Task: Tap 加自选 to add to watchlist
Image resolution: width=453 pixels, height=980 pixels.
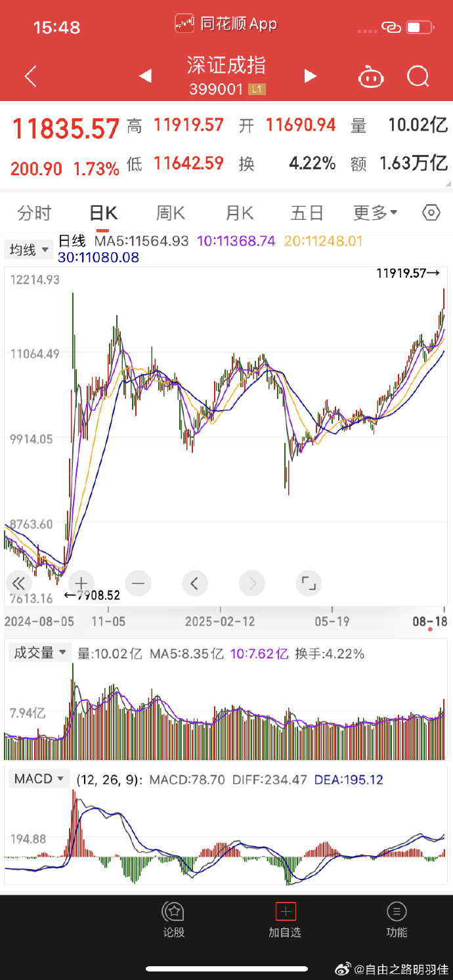Action: [285, 919]
